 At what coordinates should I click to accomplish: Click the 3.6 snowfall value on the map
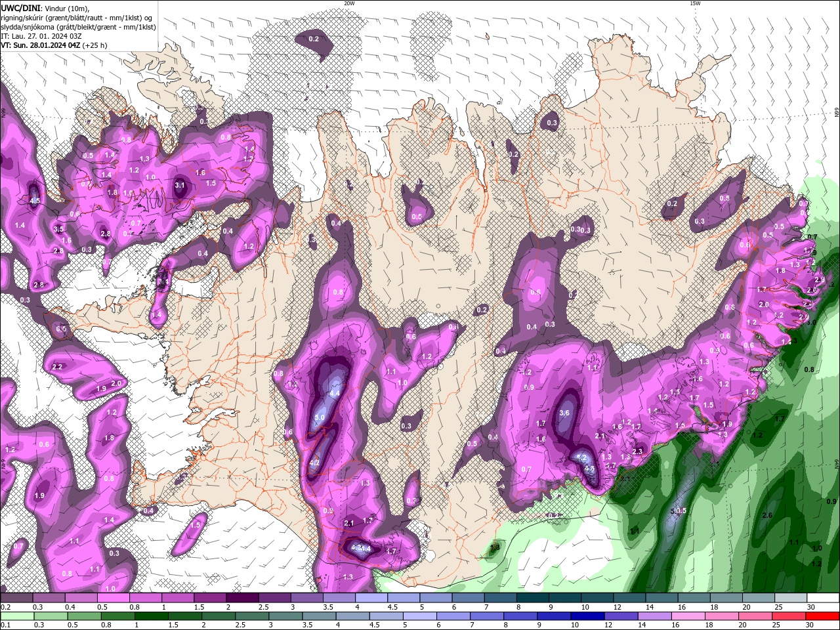[564, 413]
